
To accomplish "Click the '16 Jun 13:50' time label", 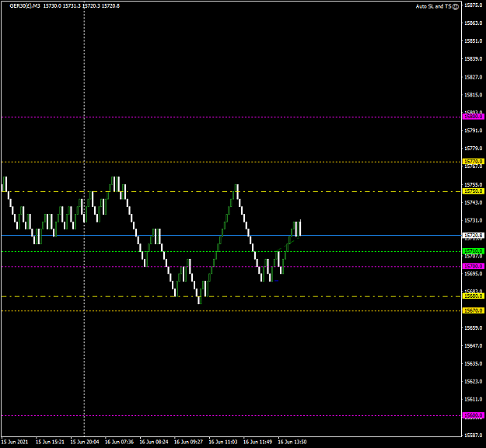I will pos(292,442).
